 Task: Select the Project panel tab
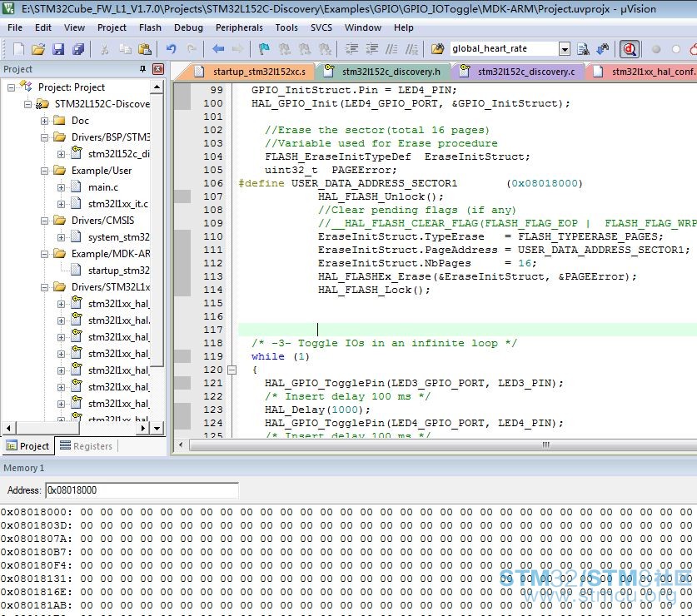28,446
